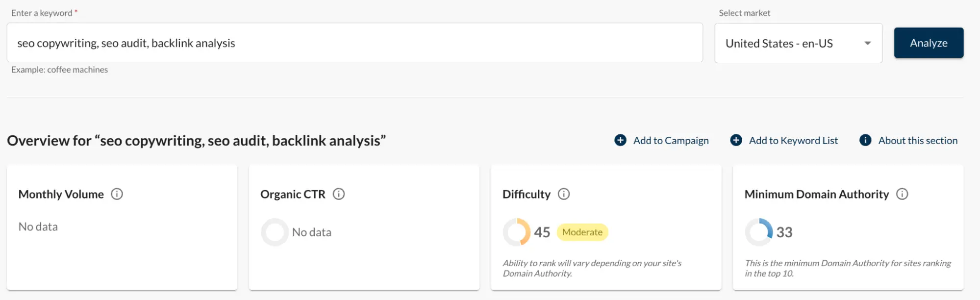Click the Moderate difficulty badge
Screen dimensions: 980x300
click(x=582, y=232)
